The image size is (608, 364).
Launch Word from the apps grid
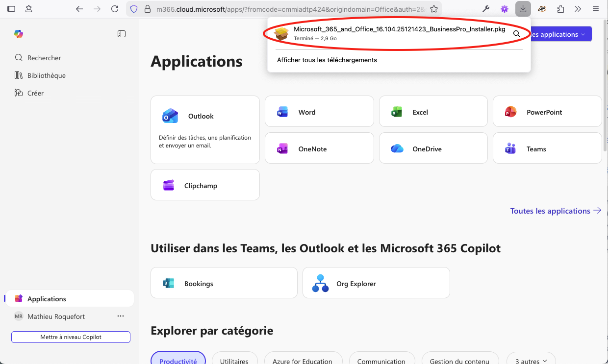tap(319, 112)
